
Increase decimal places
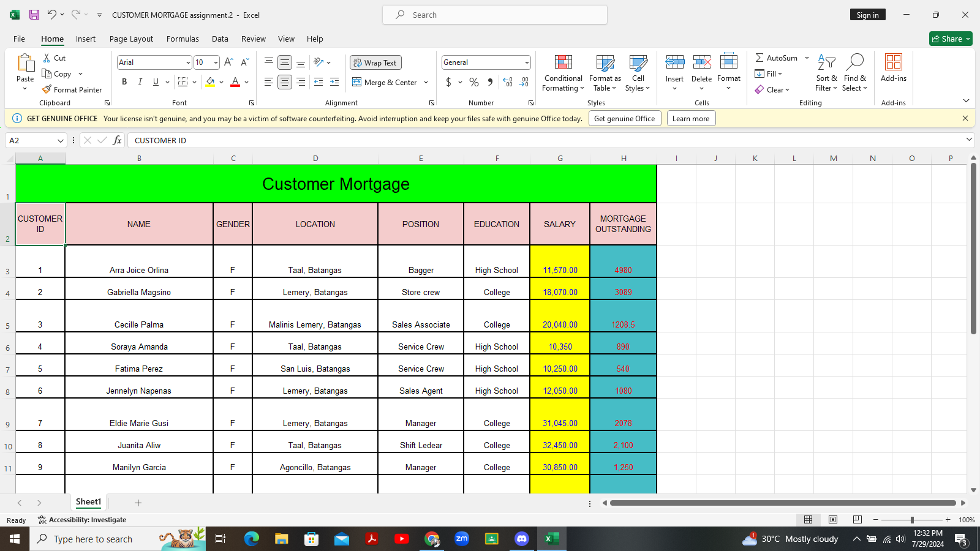(x=508, y=82)
